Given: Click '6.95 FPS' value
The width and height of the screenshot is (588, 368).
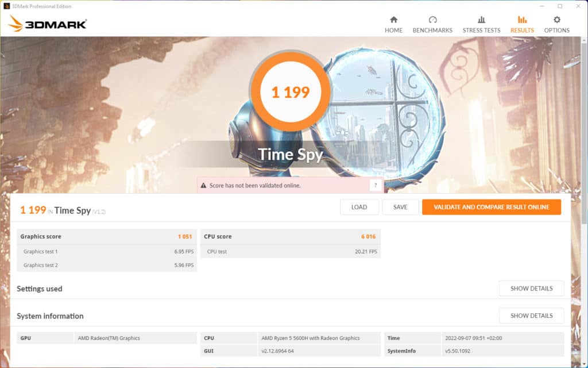Looking at the screenshot, I should (x=184, y=252).
